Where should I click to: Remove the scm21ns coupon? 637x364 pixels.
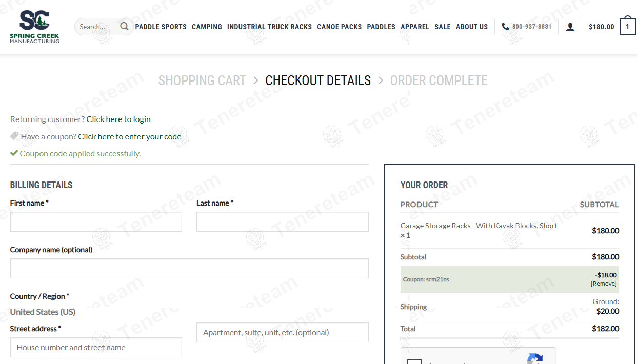pos(603,283)
